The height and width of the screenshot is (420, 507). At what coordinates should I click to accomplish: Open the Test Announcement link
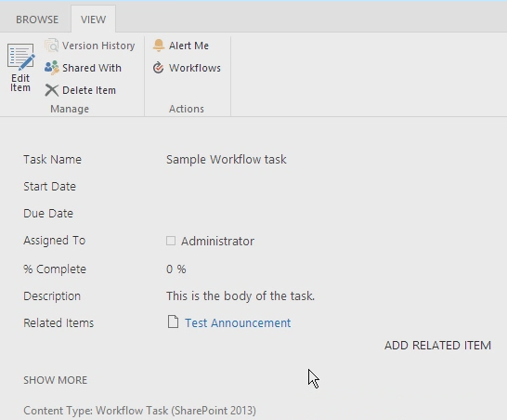(x=238, y=323)
